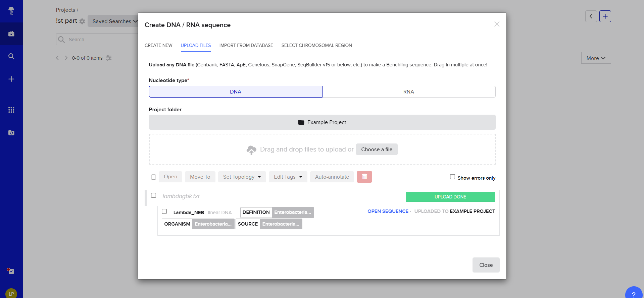Click the filter sliders icon beside items count
644x298 pixels.
[x=109, y=58]
